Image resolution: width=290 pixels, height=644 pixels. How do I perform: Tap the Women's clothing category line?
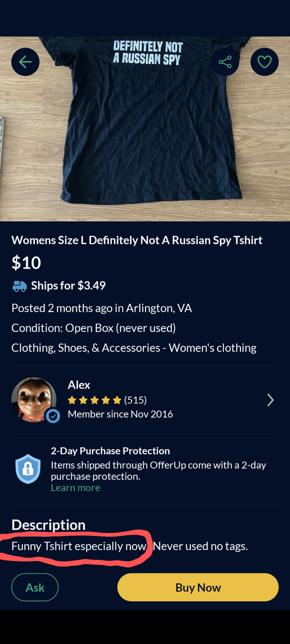(133, 348)
